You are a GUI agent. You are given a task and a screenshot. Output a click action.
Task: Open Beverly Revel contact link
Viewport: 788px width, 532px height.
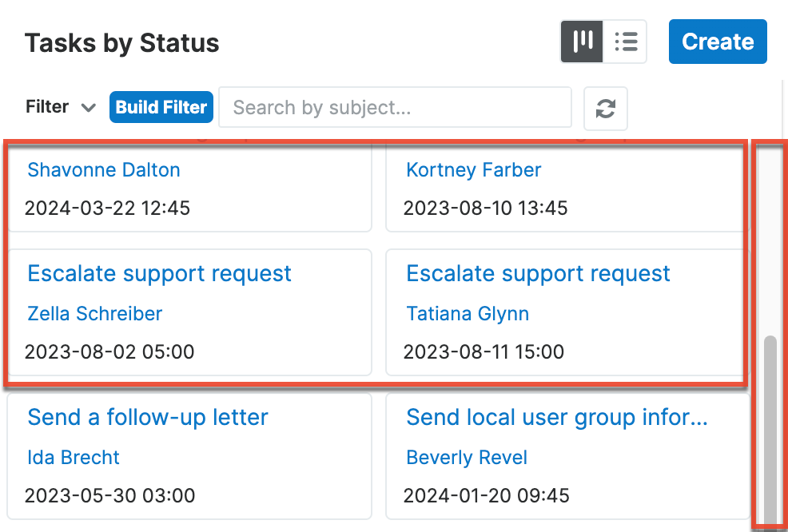[467, 458]
